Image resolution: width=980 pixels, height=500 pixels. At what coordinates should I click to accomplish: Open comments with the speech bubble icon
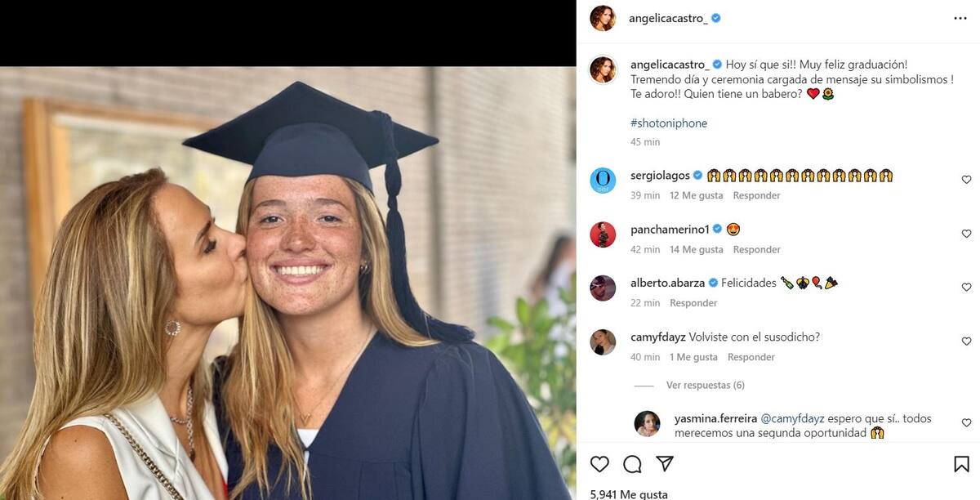632,464
